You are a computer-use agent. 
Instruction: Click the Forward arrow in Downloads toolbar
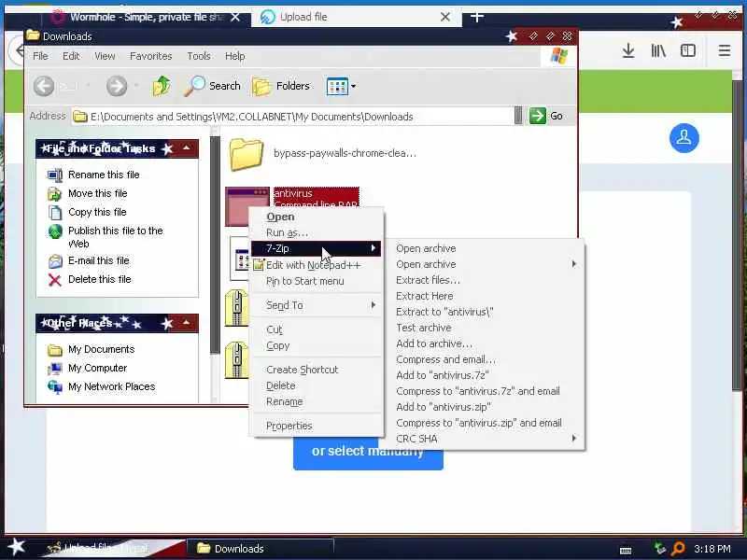click(x=117, y=86)
